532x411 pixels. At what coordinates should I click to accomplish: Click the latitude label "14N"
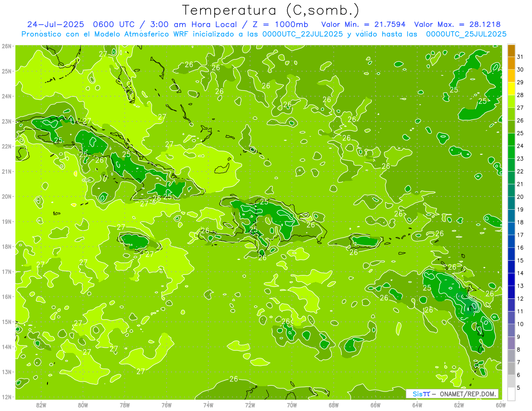coord(6,347)
